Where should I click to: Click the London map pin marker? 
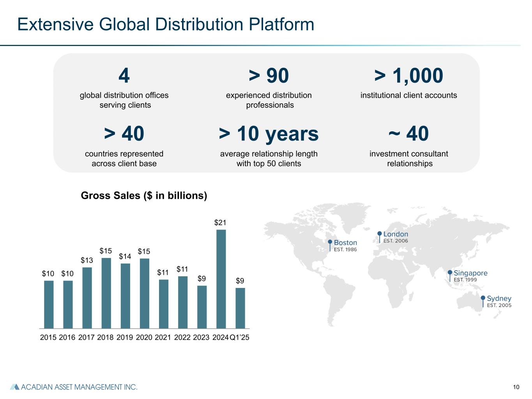pos(380,234)
